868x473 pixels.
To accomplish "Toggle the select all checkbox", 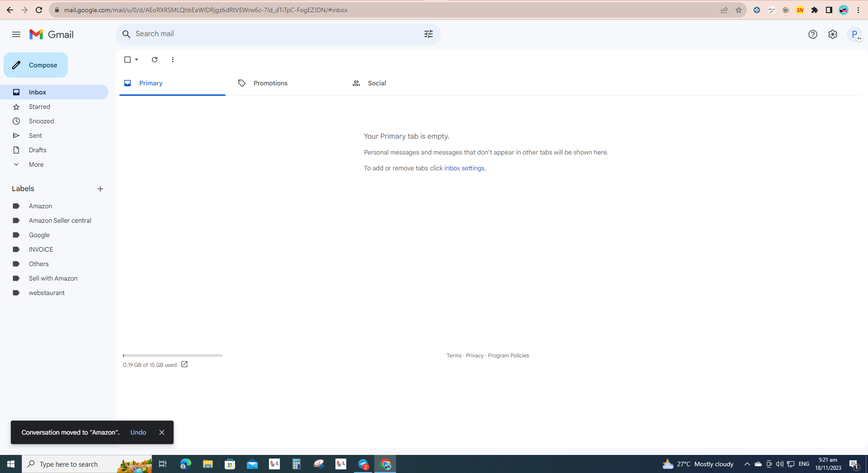I will click(x=127, y=60).
